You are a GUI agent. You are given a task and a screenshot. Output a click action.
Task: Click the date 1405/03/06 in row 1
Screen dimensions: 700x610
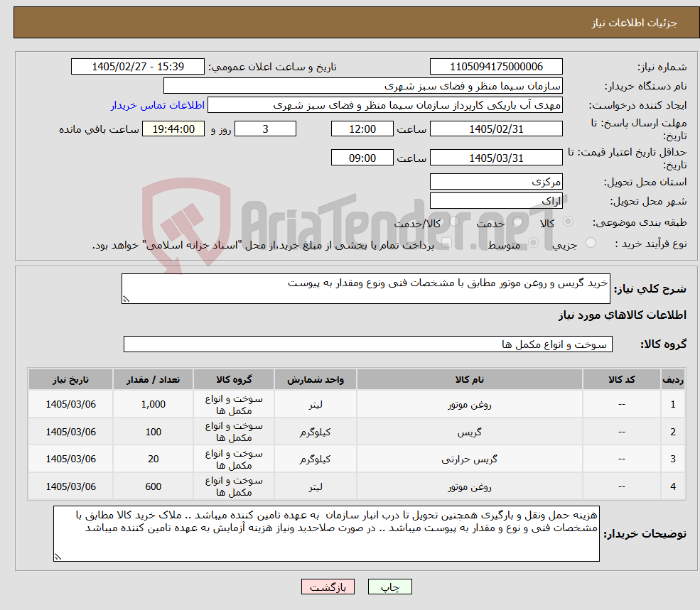70,404
